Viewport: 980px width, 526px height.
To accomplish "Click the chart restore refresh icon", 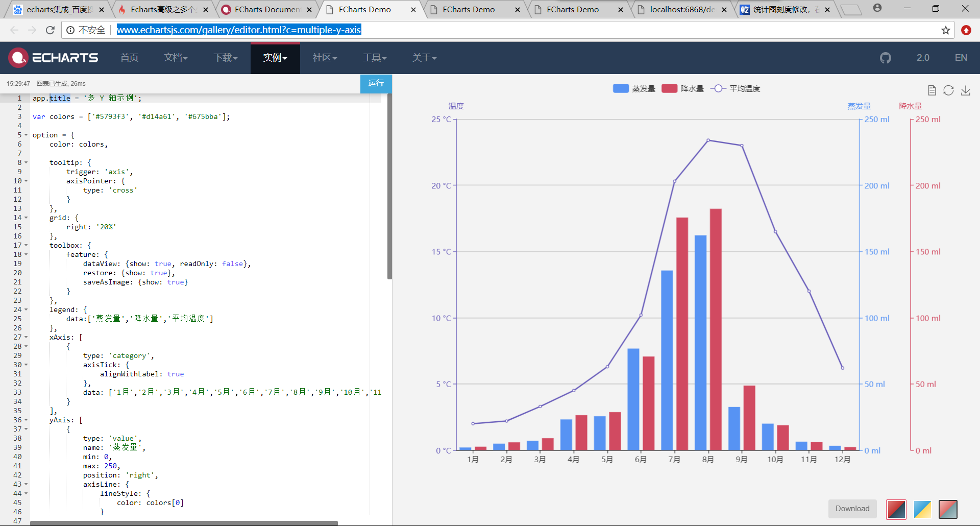I will coord(948,90).
